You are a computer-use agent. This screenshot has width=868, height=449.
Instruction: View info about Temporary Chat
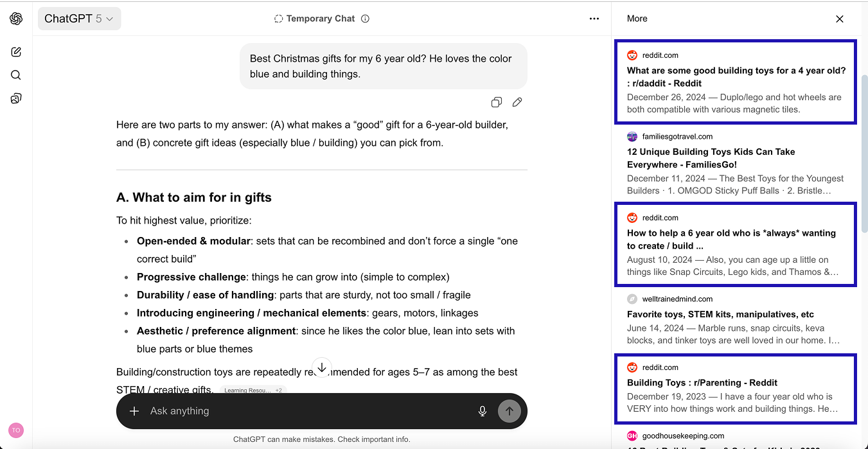[x=365, y=19]
